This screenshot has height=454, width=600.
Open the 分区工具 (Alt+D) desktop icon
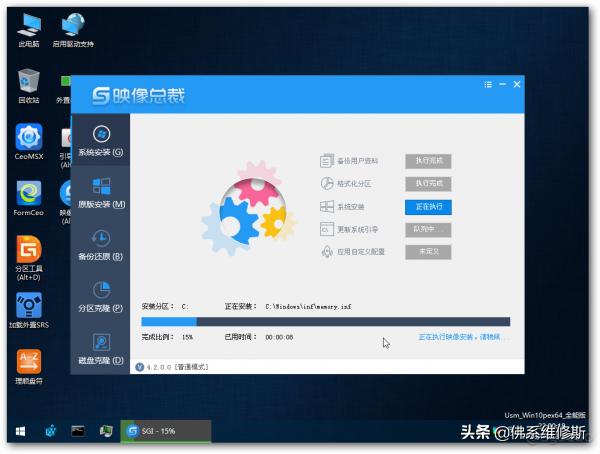(x=29, y=258)
